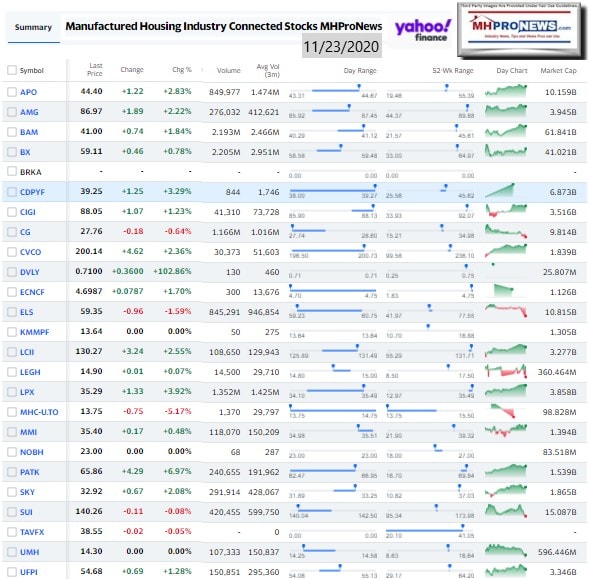The height and width of the screenshot is (579, 589).
Task: Check the PATK row checkbox
Action: 12,472
